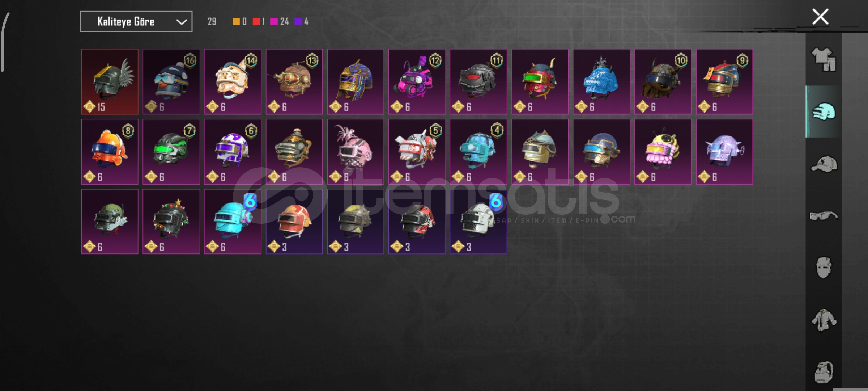Open the face mask category
The height and width of the screenshot is (391, 868).
[x=824, y=268]
